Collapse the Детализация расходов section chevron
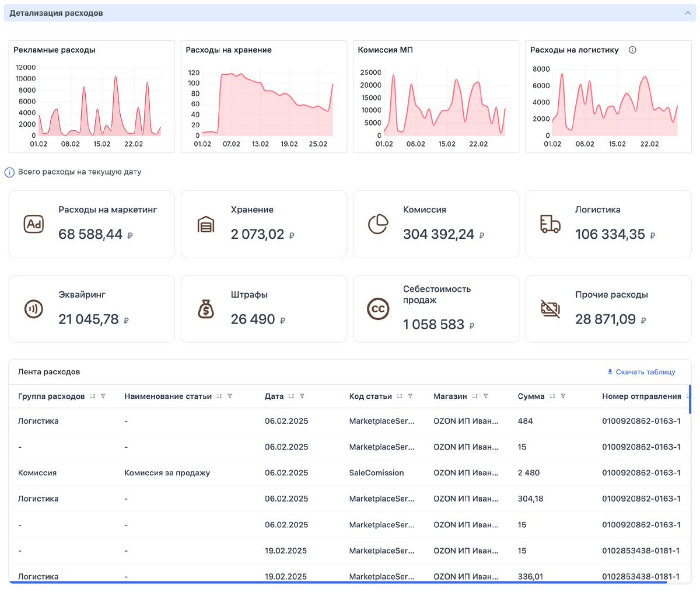Screen dimensions: 700x592 pos(687,13)
